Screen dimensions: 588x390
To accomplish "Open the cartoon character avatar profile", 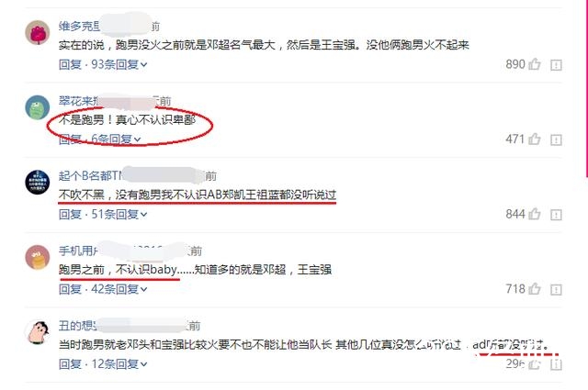I will click(38, 332).
